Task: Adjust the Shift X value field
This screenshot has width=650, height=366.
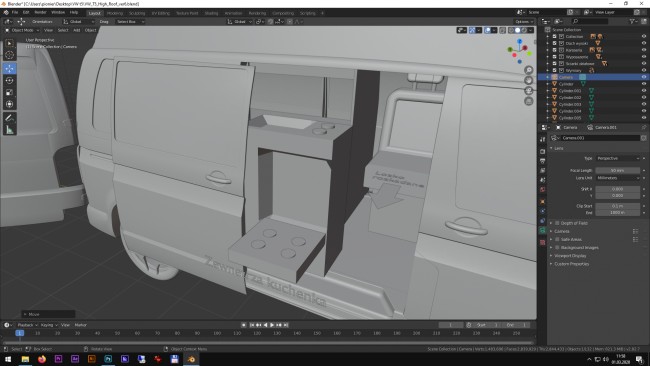Action: point(618,189)
